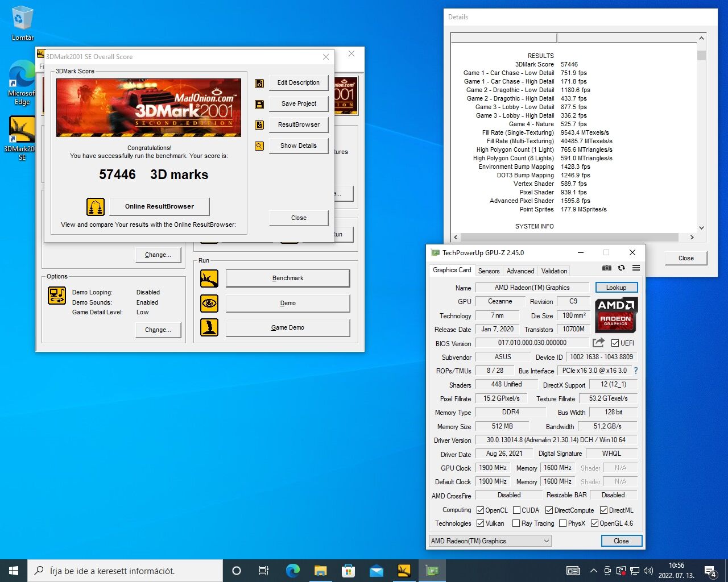
Task: Click the Online ResultBrowser podium icon
Action: (96, 206)
